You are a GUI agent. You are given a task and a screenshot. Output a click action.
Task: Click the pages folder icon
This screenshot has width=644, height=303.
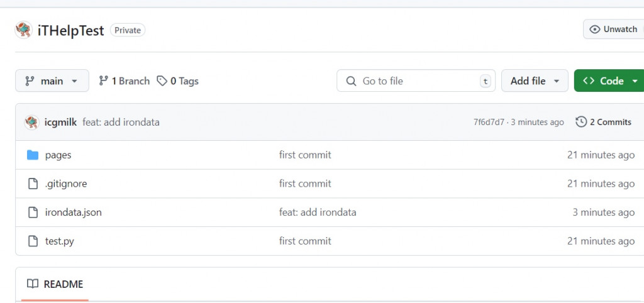point(33,155)
